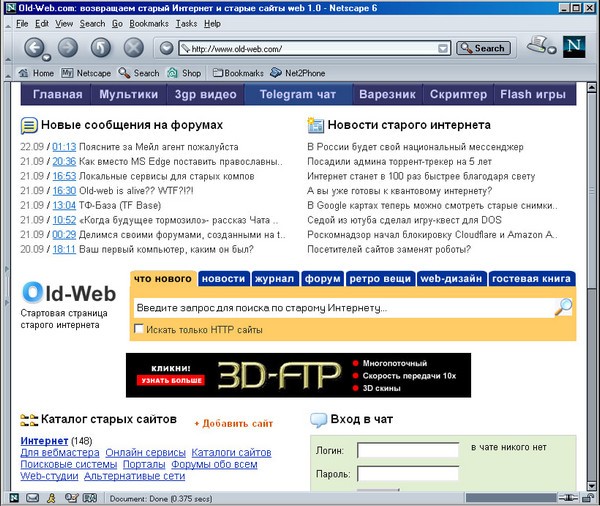Screen dimensions: 600x506
Task: Click the Search button next to the URL bar
Action: [483, 48]
